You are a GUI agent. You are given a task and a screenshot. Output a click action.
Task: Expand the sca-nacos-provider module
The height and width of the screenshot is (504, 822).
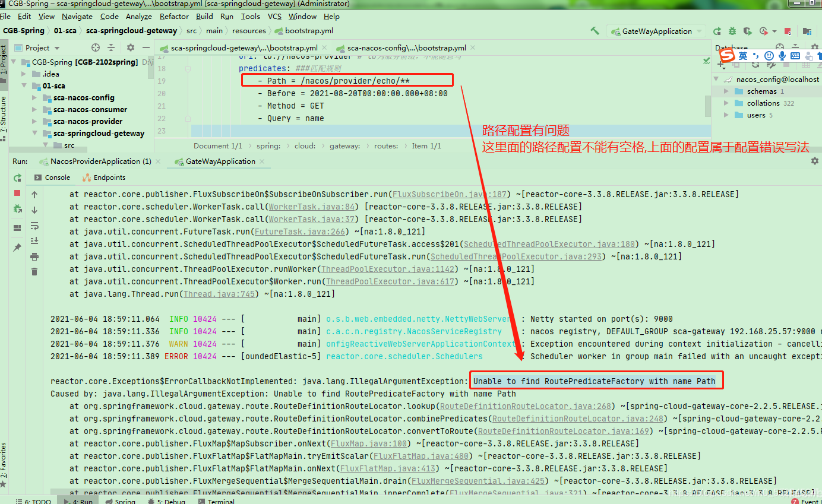click(x=35, y=122)
